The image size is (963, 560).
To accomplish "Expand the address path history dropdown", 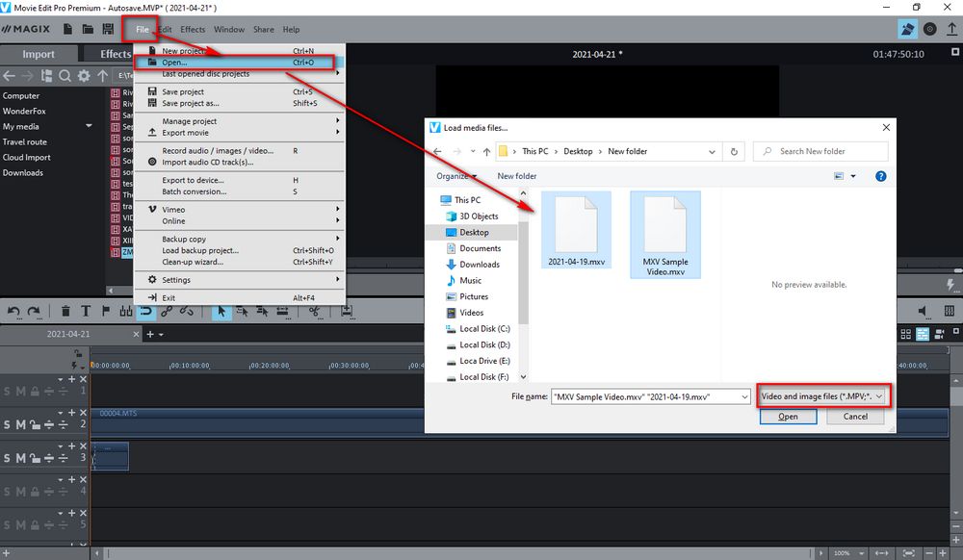I will 712,151.
